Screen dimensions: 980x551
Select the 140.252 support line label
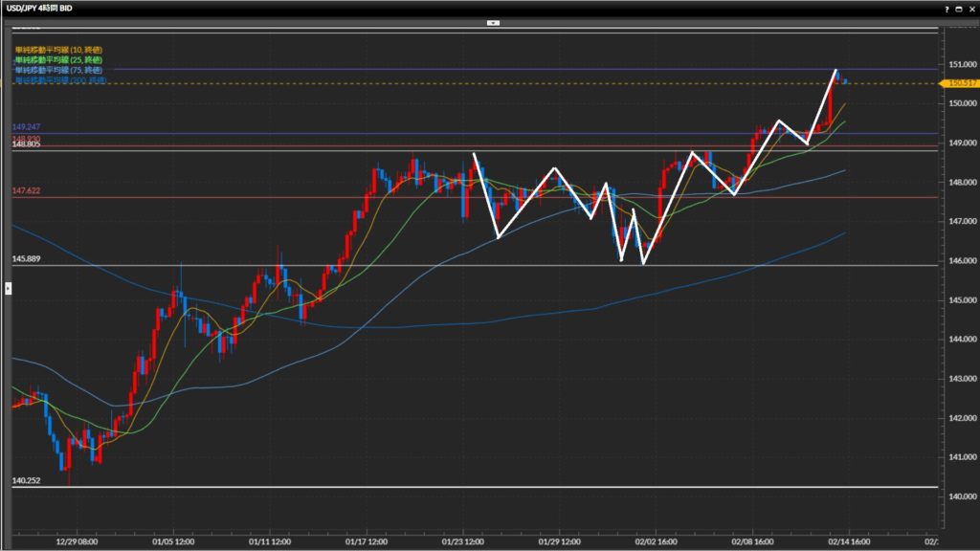26,480
